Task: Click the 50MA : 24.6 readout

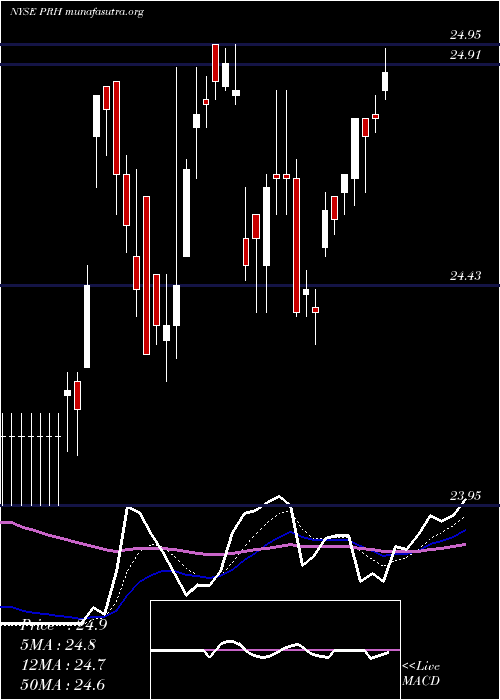Action: [x=63, y=684]
